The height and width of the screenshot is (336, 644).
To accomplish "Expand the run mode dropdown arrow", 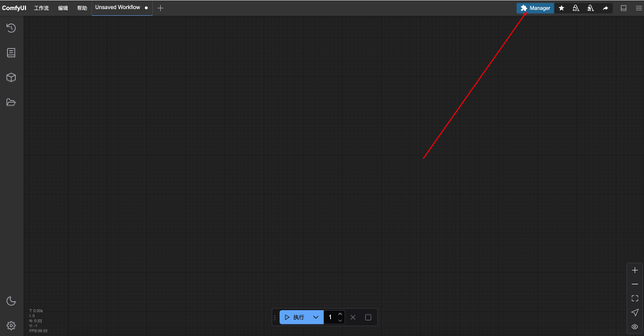I will tap(316, 317).
